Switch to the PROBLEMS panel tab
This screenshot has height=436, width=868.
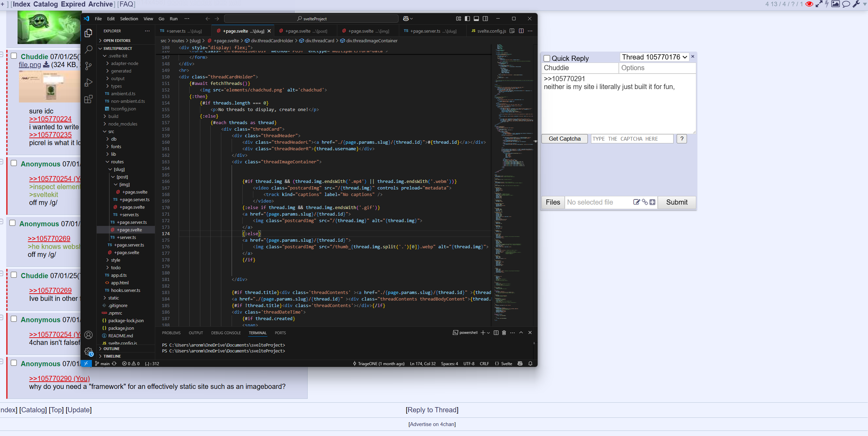(171, 333)
